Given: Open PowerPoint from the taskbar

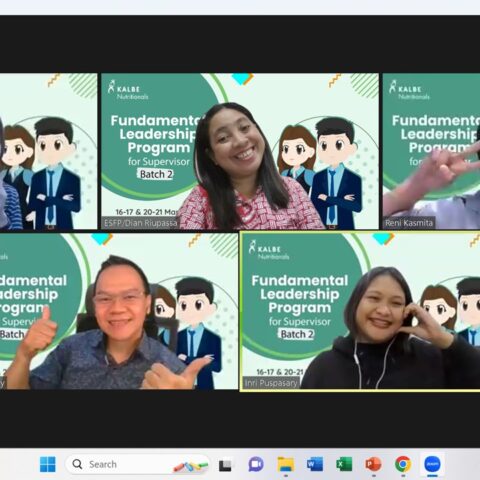Looking at the screenshot, I should point(373,464).
